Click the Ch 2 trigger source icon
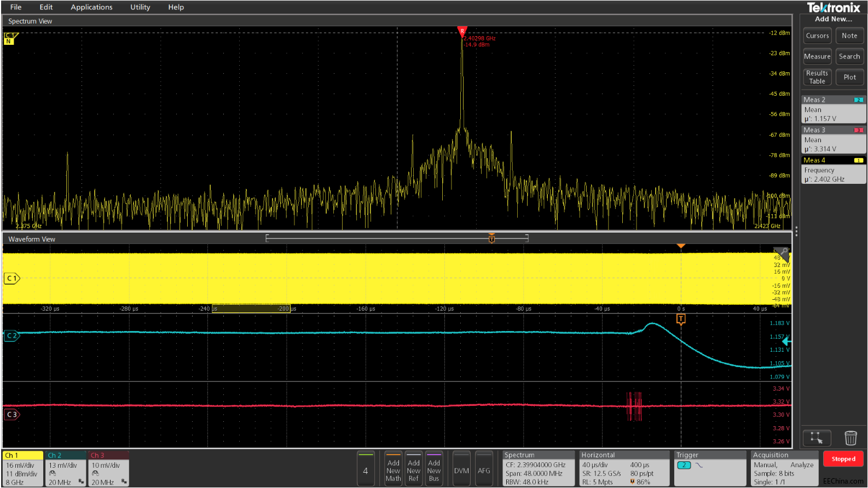This screenshot has height=488, width=868. pos(684,465)
